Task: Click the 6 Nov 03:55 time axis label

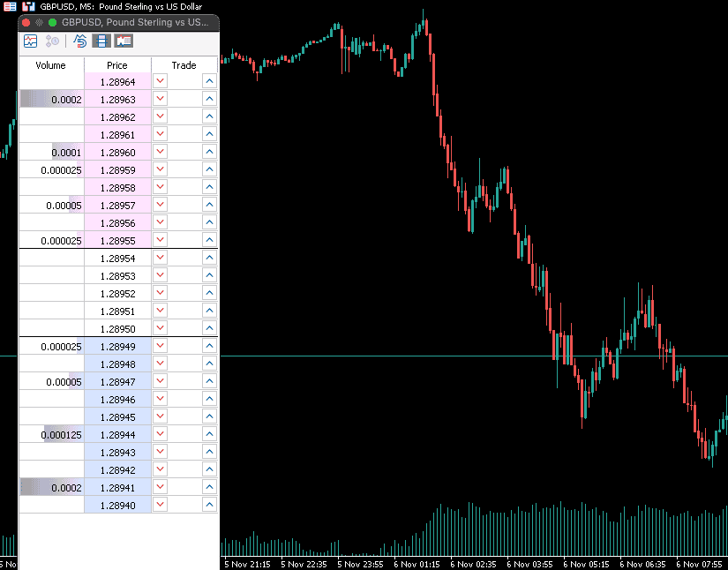Action: click(529, 564)
